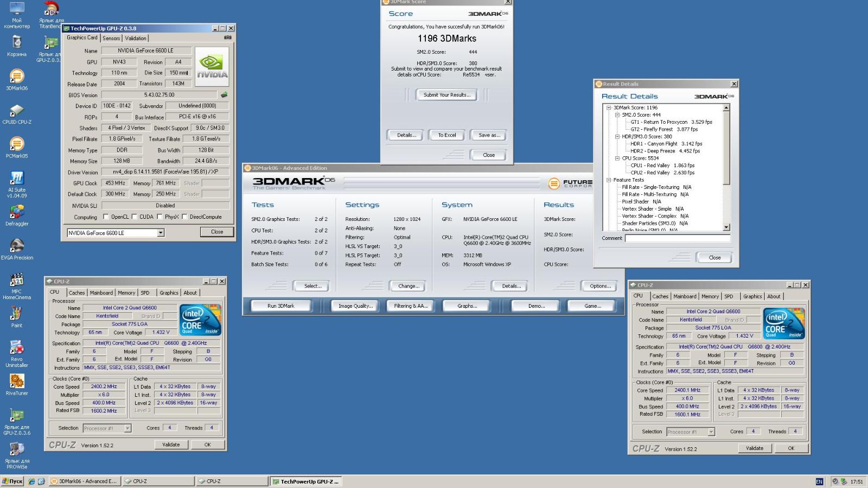Image resolution: width=868 pixels, height=488 pixels.
Task: Click the Image Quality... button
Action: tap(355, 306)
